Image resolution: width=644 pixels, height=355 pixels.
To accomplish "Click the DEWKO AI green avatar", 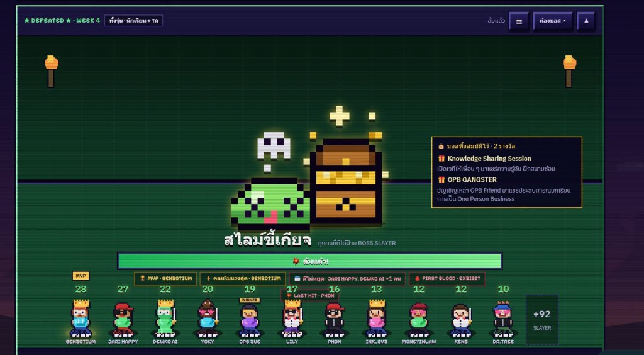I will pyautogui.click(x=165, y=318).
